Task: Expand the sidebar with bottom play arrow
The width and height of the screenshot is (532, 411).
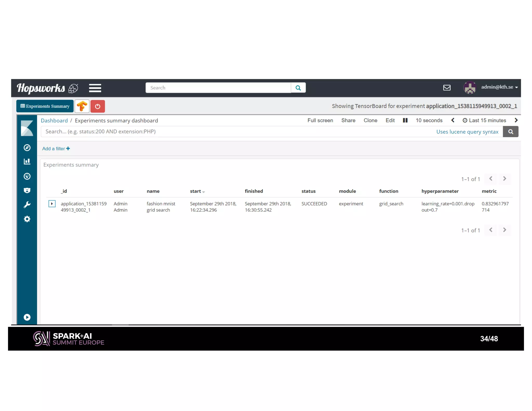Action: coord(27,317)
